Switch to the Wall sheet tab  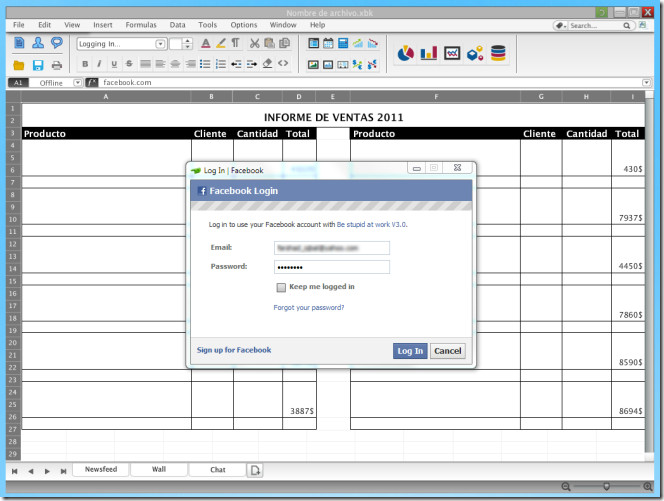159,470
